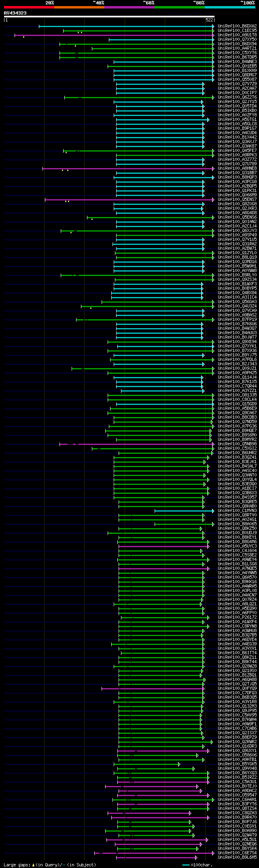Open hit UniRef100_Q01EB5
Screen dimensions: 259x868
(x=237, y=66)
